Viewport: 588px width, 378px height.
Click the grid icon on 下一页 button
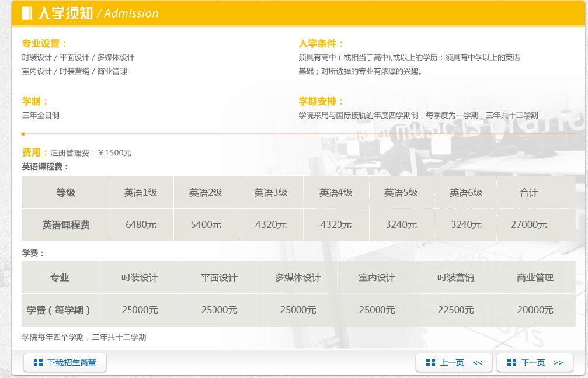tap(512, 362)
